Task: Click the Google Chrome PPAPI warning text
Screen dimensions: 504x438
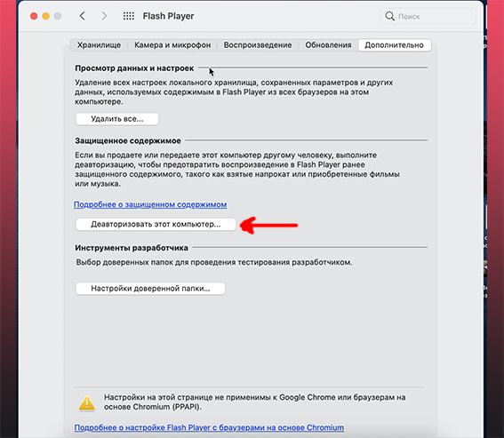Action: pyautogui.click(x=254, y=402)
